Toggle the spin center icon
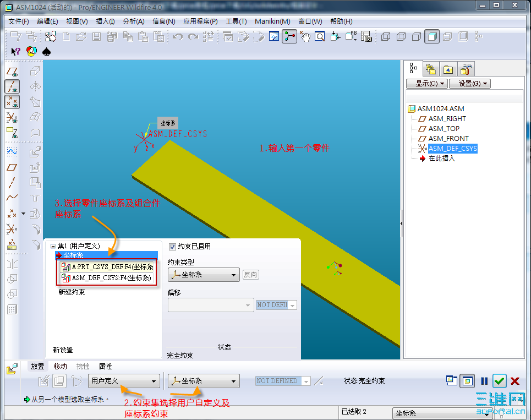This screenshot has width=531, height=420. 289,36
